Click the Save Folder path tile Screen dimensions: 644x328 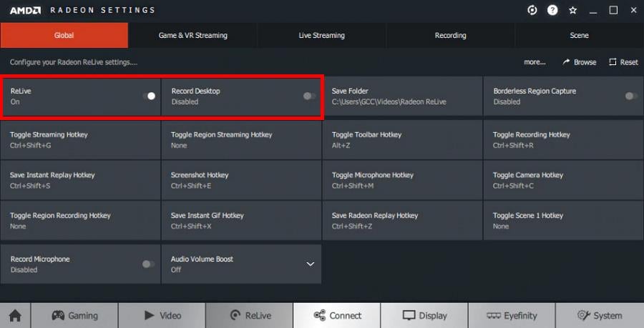click(x=402, y=96)
